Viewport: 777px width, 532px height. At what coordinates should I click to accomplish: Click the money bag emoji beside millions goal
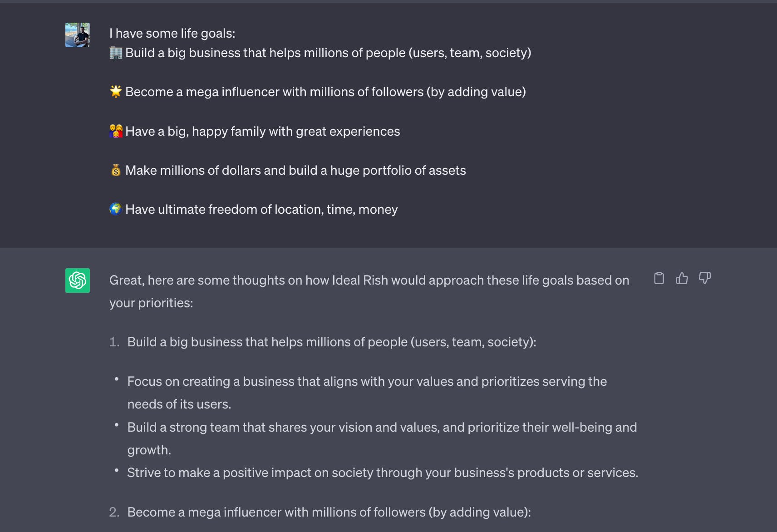(x=116, y=169)
